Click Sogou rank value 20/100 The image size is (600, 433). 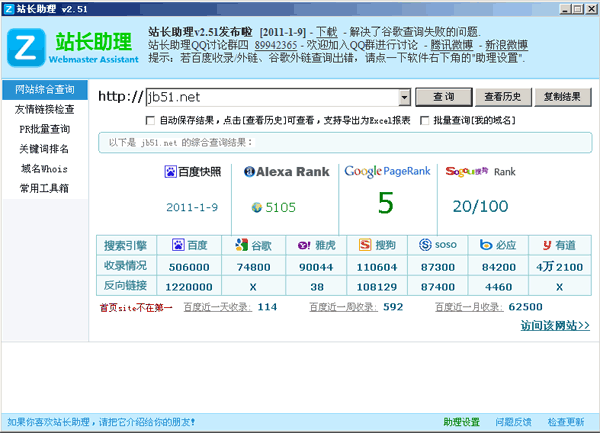pos(481,207)
